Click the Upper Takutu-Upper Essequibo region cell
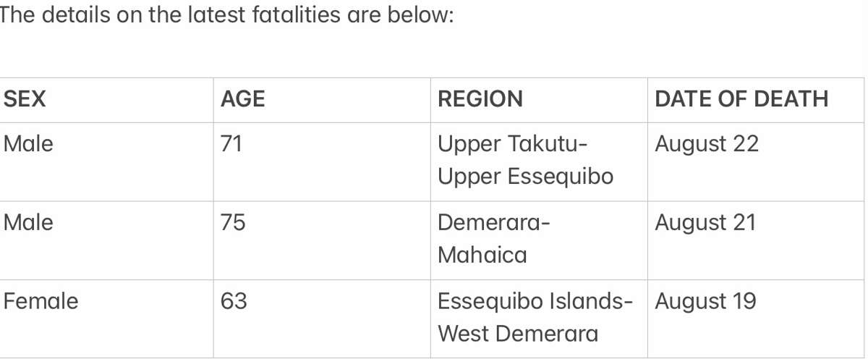Image resolution: width=868 pixels, height=359 pixels. tap(539, 161)
